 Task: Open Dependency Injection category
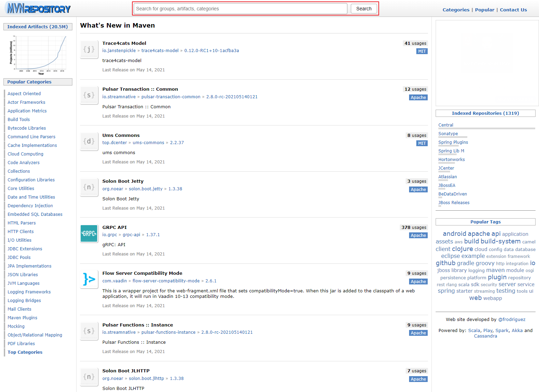30,205
